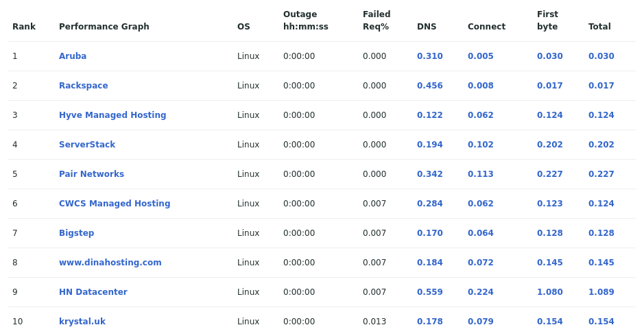
Task: Click the Total column header
Action: [x=599, y=27]
